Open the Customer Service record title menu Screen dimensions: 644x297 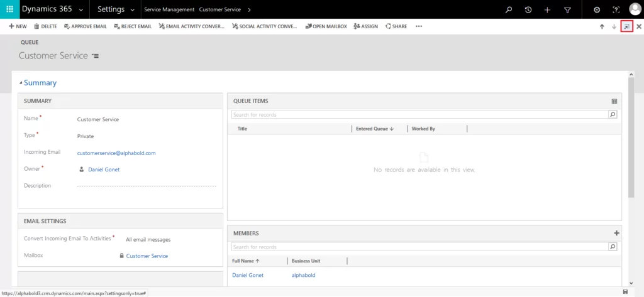pos(96,56)
